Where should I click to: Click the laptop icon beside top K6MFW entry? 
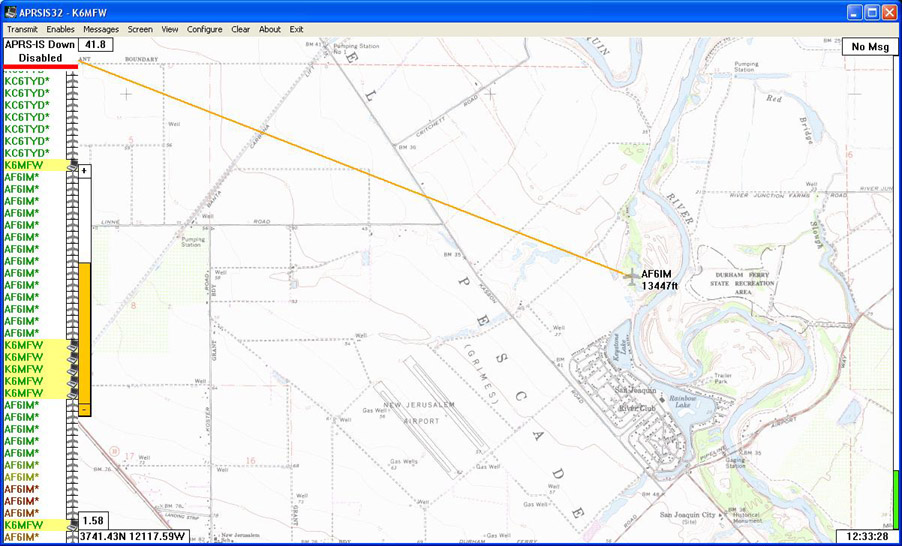tap(72, 165)
